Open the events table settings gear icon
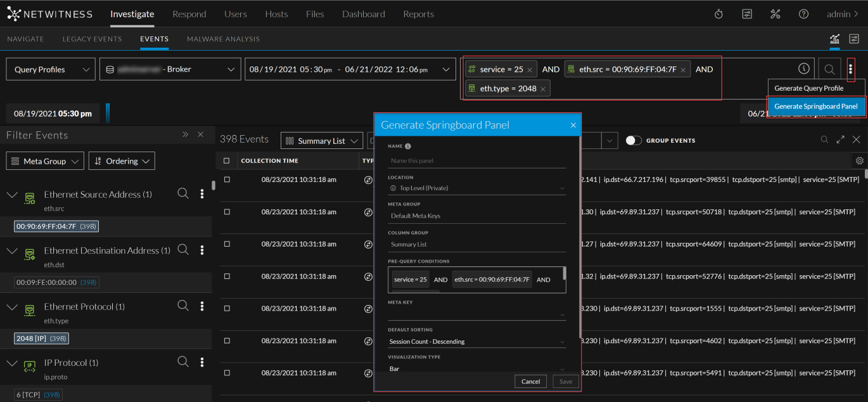The width and height of the screenshot is (868, 402). pyautogui.click(x=859, y=160)
